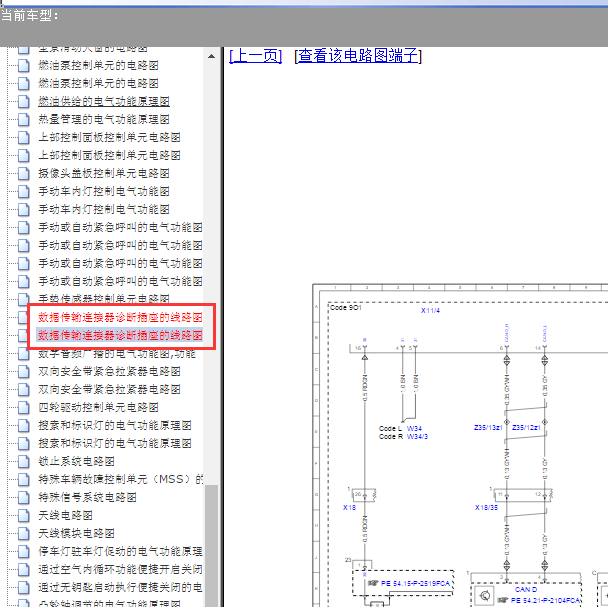Open 数字音频广播的电气功能图,功能 entry
The height and width of the screenshot is (607, 608).
point(117,353)
